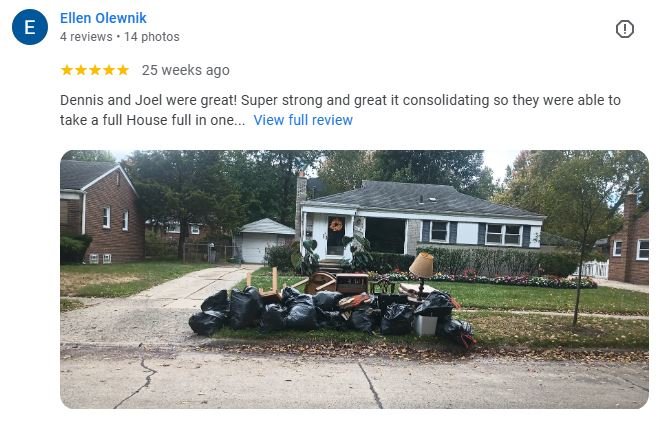This screenshot has height=439, width=662.
Task: Select the fourth gold rating star
Action: pos(109,70)
